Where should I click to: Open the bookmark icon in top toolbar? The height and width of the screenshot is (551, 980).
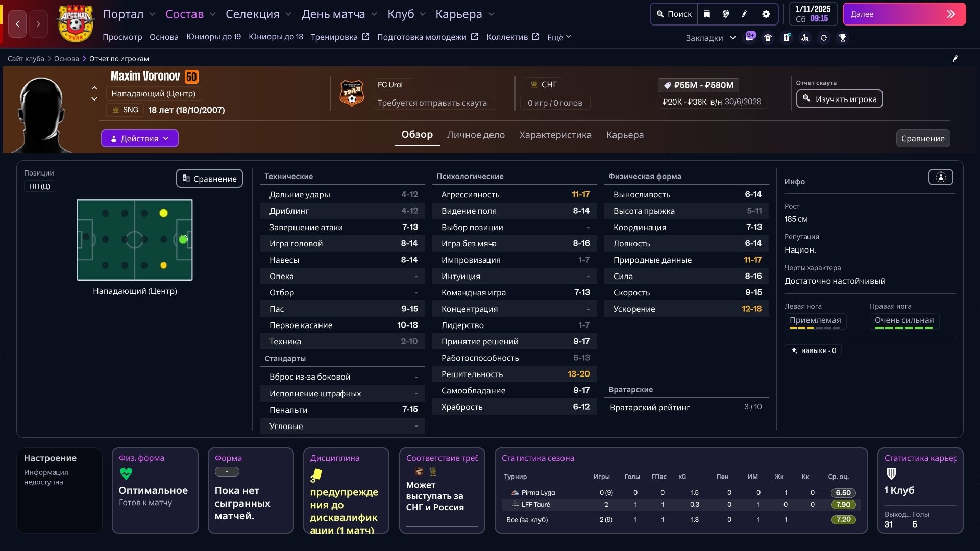707,14
